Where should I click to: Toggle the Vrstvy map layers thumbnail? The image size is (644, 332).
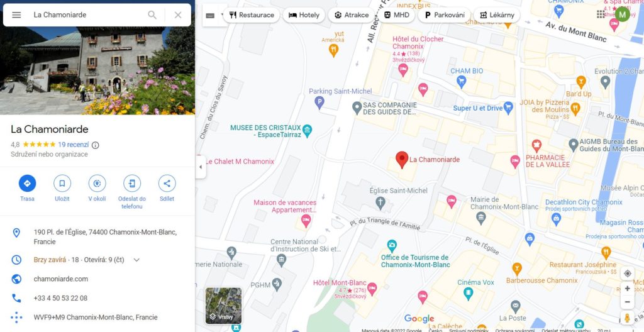point(223,306)
